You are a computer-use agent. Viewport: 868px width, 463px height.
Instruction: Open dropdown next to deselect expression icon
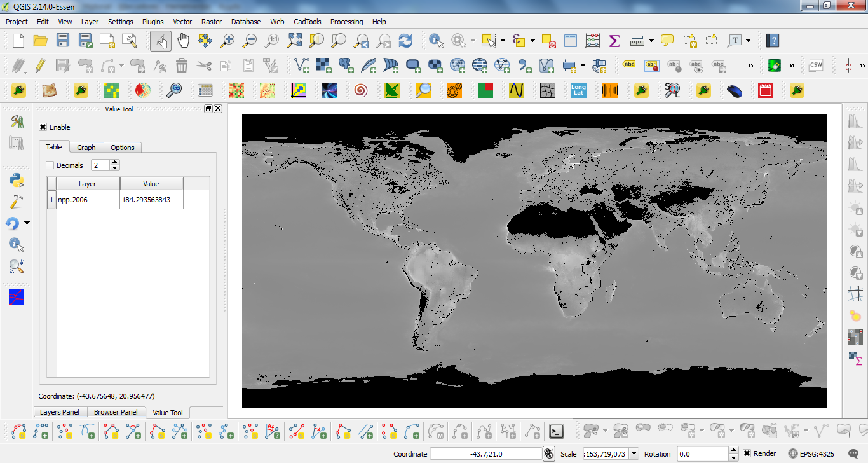(x=532, y=41)
